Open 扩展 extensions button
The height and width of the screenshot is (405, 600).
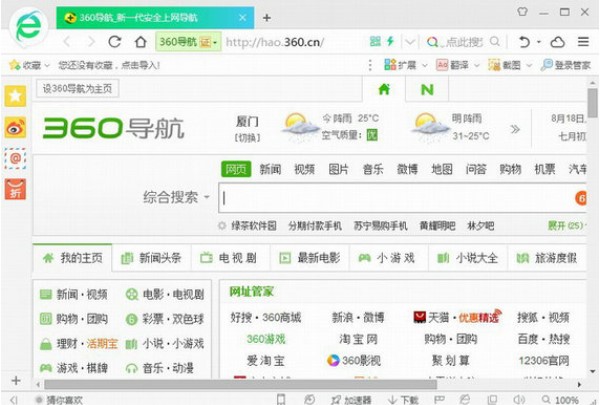400,65
